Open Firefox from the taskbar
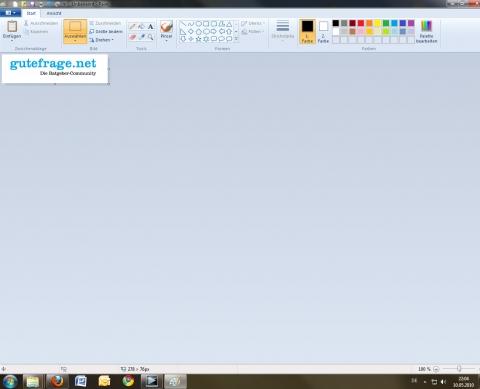This screenshot has height=389, width=480. pyautogui.click(x=57, y=381)
